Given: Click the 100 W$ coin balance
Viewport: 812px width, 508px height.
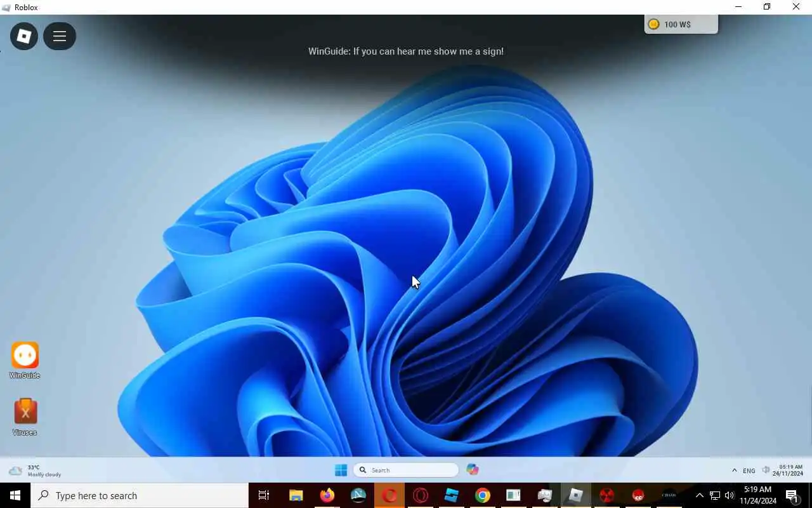Looking at the screenshot, I should tap(681, 24).
